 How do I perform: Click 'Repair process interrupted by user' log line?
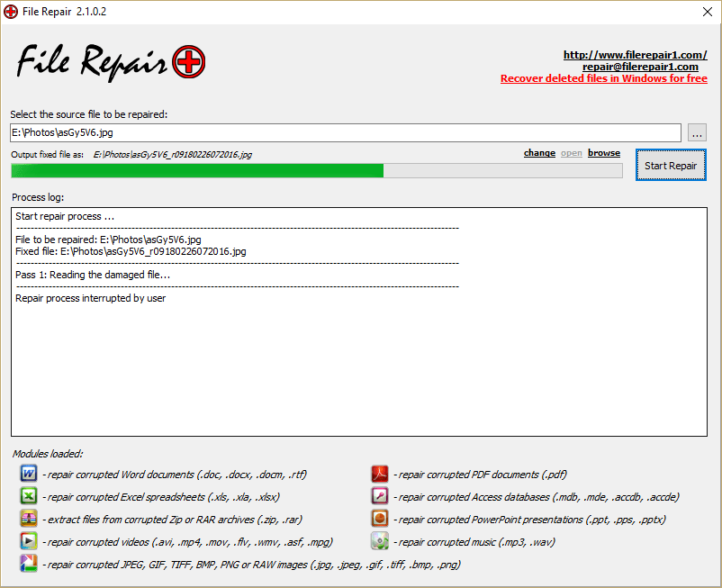click(90, 298)
